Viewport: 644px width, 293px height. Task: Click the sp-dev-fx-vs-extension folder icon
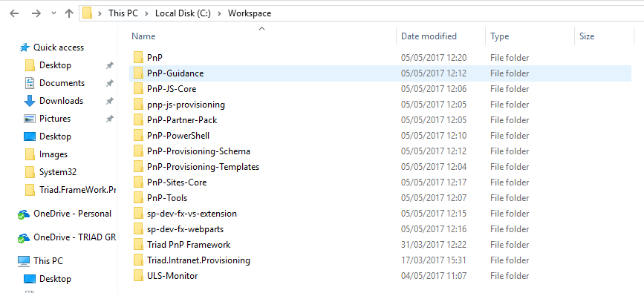[138, 214]
